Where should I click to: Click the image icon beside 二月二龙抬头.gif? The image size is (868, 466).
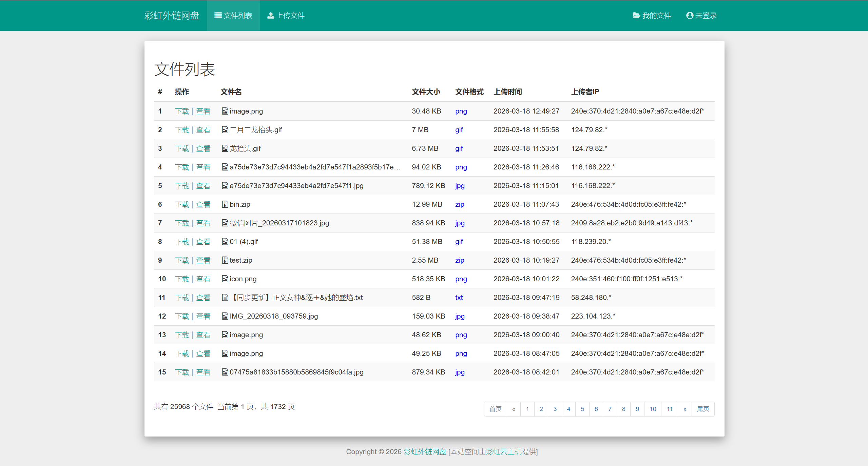pos(225,129)
